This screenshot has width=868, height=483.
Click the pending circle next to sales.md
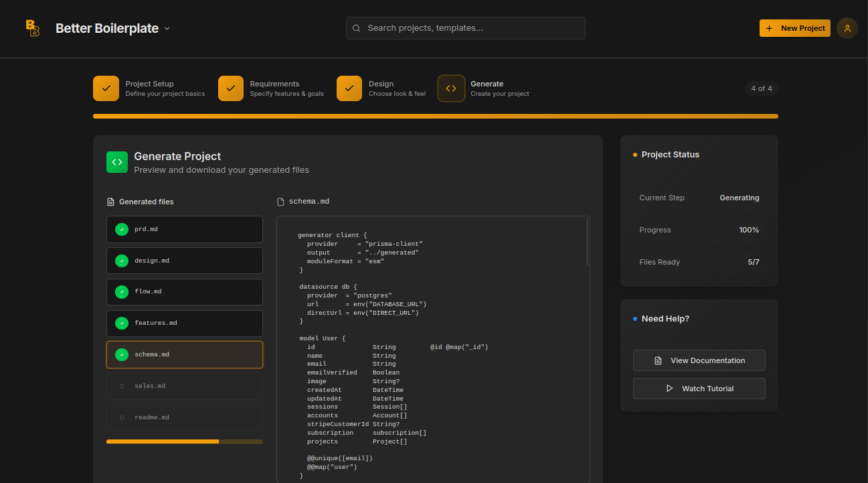122,385
